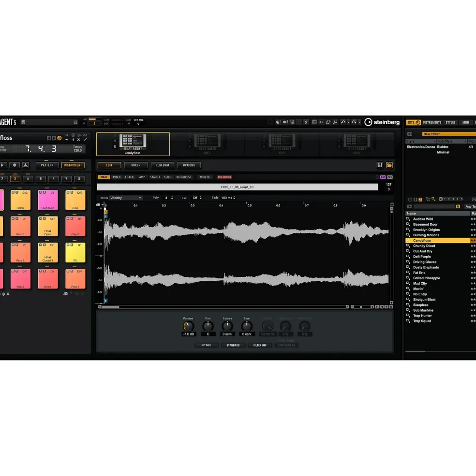Click the Poly value stepper arrows

(172, 198)
